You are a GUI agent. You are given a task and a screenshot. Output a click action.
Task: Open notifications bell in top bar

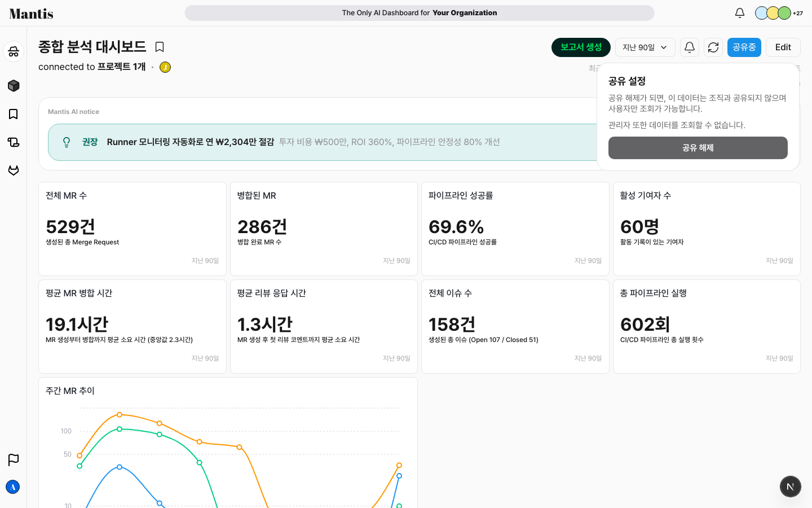(740, 13)
